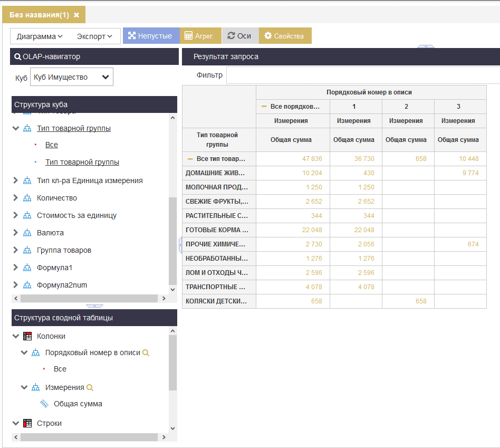
Task: Click the 22 048 total cell for ГОТОВЫЕ КОРМА
Action: [x=293, y=230]
